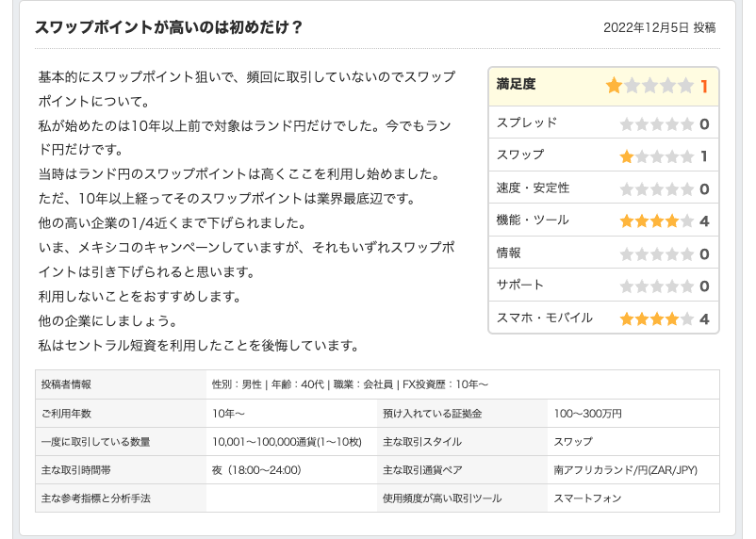Click the star rating for 情報
This screenshot has height=539, width=756.
[x=656, y=253]
